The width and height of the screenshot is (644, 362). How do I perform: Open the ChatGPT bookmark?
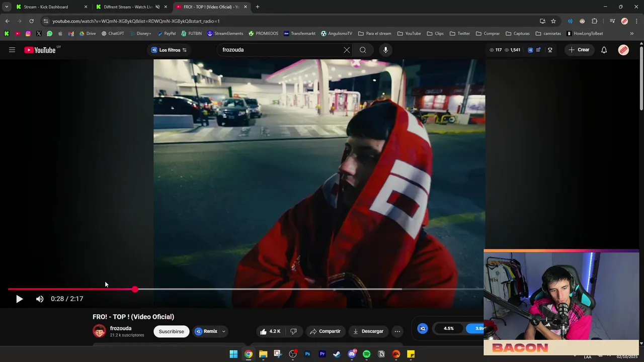pos(113,34)
